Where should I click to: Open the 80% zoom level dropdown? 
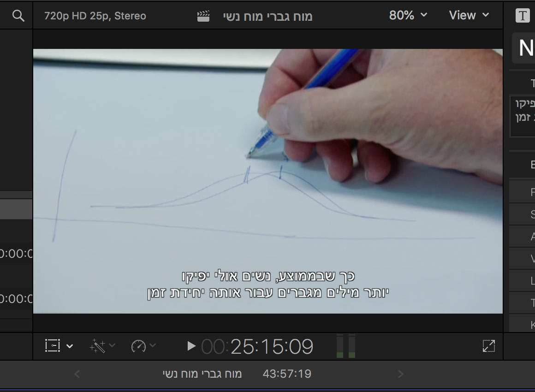tap(408, 16)
